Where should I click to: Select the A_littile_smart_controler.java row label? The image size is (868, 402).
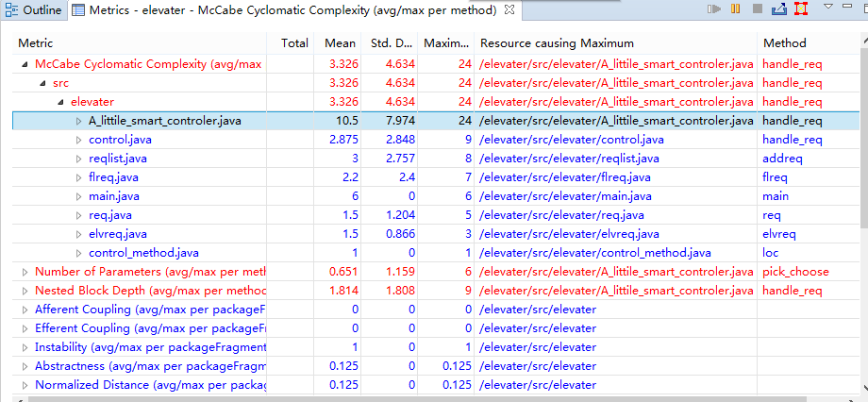pyautogui.click(x=165, y=121)
